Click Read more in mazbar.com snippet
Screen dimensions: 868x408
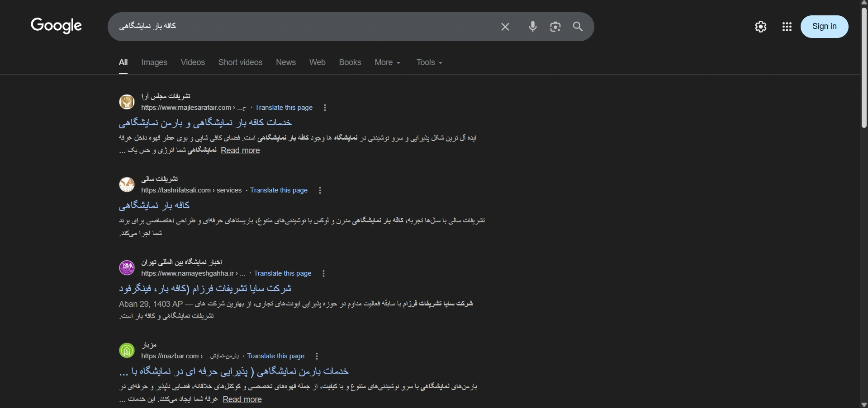click(x=242, y=399)
